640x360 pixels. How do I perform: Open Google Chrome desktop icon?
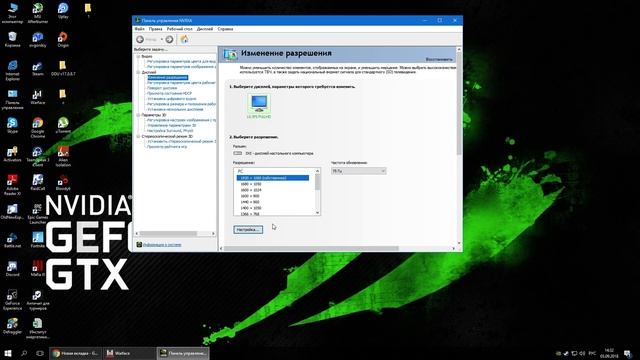(x=38, y=128)
